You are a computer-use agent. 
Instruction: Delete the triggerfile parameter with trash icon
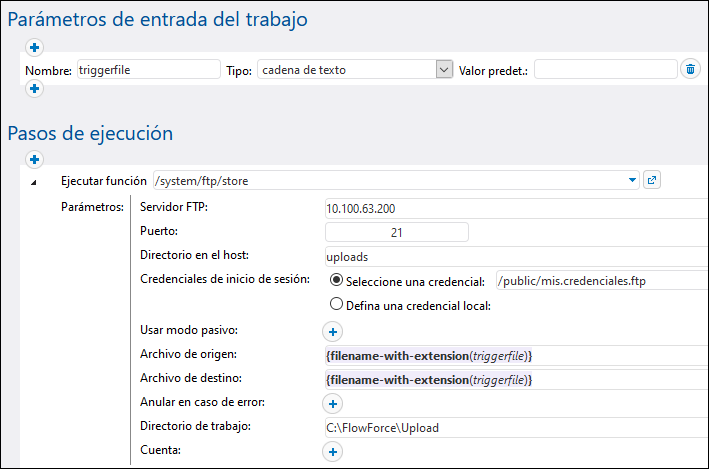690,69
